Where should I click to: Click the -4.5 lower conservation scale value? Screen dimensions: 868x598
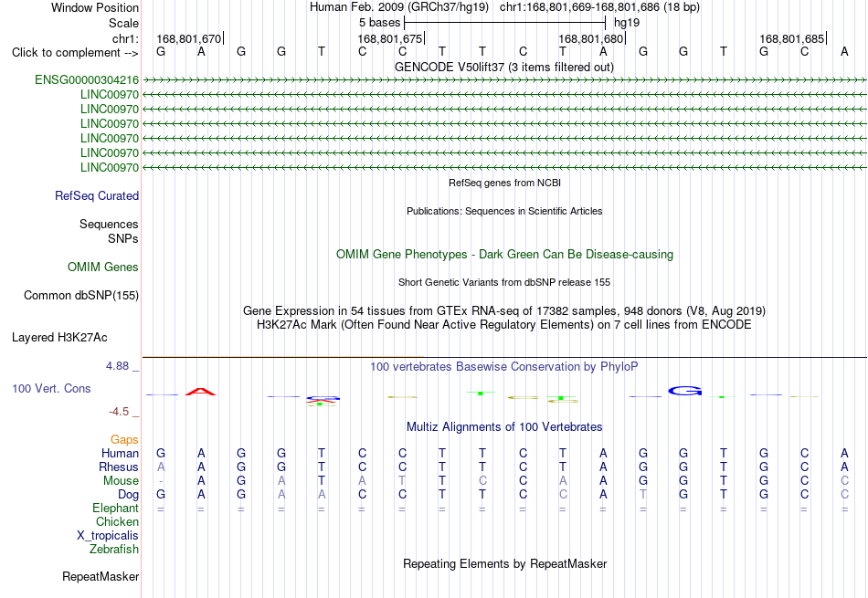coord(119,412)
